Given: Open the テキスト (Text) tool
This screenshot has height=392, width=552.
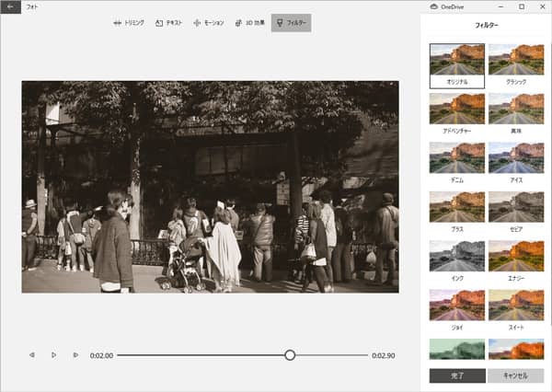Looking at the screenshot, I should click(169, 22).
